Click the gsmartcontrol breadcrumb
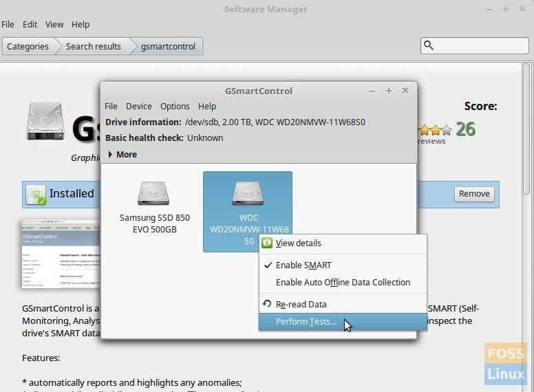Image resolution: width=534 pixels, height=392 pixels. [x=168, y=46]
